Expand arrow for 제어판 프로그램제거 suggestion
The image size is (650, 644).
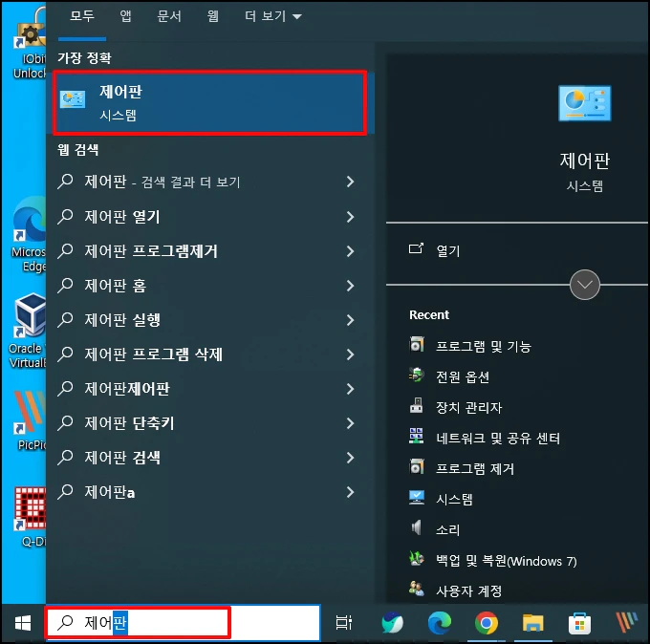click(350, 251)
